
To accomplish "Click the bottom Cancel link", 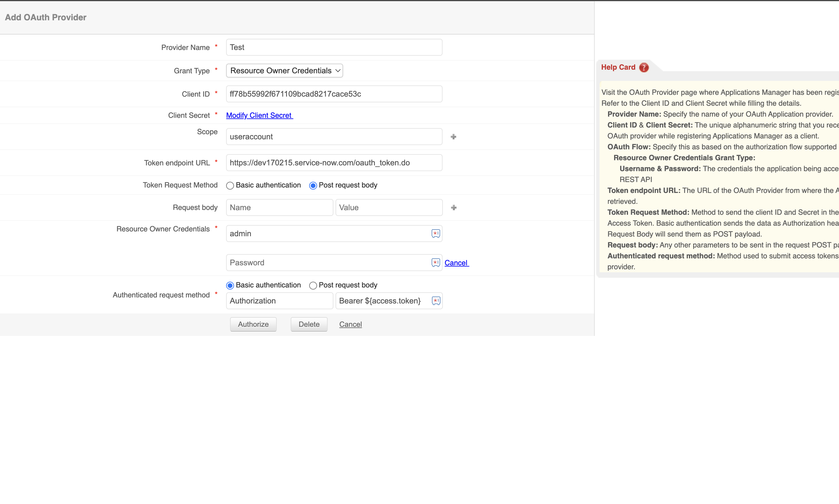I will click(350, 324).
